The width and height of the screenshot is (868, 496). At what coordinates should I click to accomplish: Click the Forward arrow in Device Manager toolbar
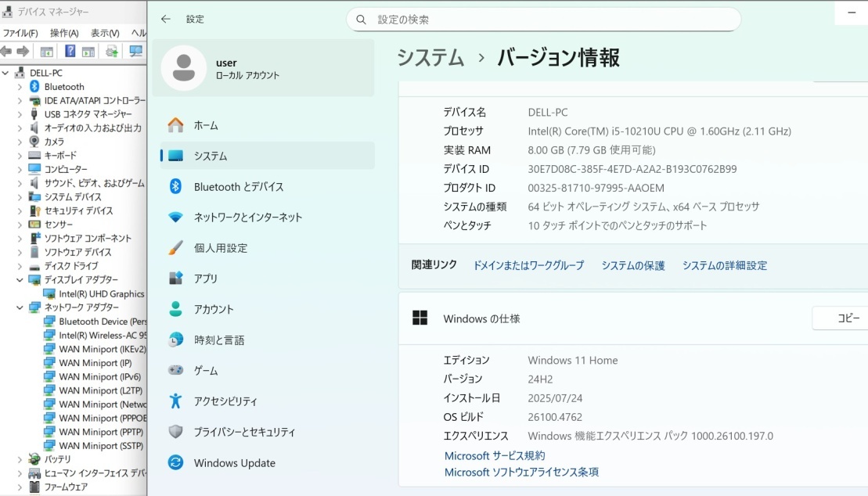pyautogui.click(x=23, y=52)
